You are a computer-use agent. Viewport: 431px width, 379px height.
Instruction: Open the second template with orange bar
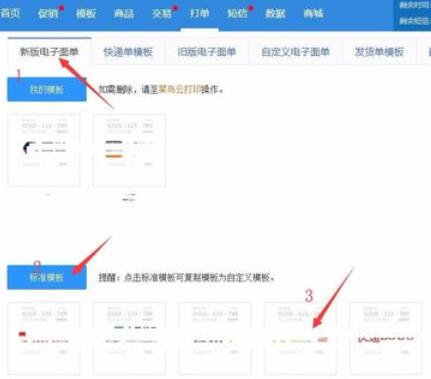click(129, 150)
